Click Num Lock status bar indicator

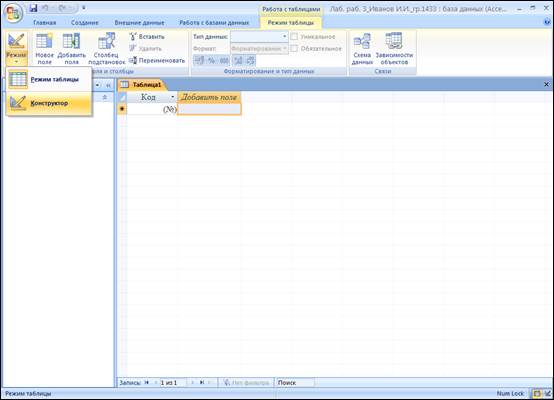coord(511,394)
